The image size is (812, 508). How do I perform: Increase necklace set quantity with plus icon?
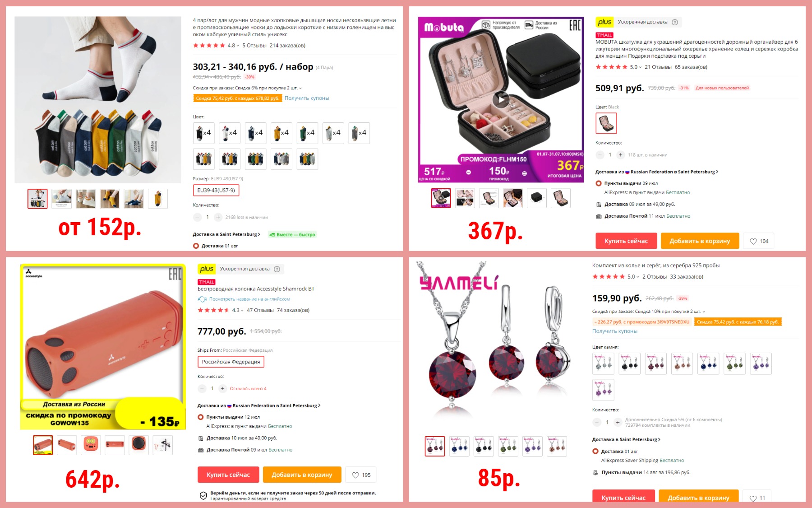[618, 422]
